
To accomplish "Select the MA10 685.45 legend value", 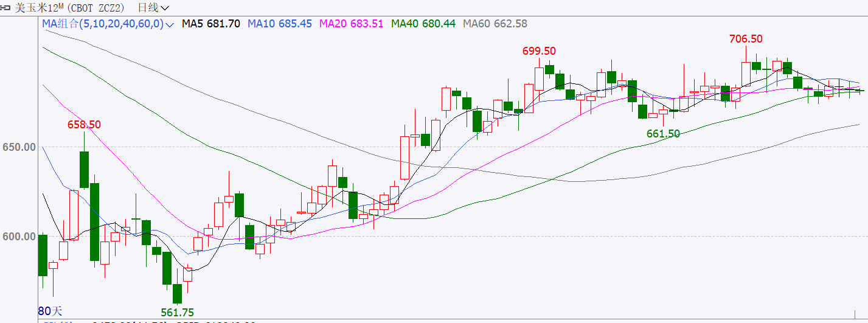I will coord(280,24).
